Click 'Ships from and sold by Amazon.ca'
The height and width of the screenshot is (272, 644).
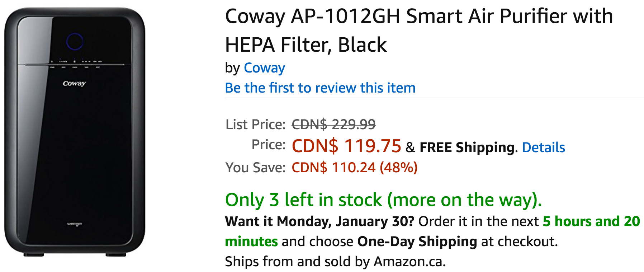335,262
